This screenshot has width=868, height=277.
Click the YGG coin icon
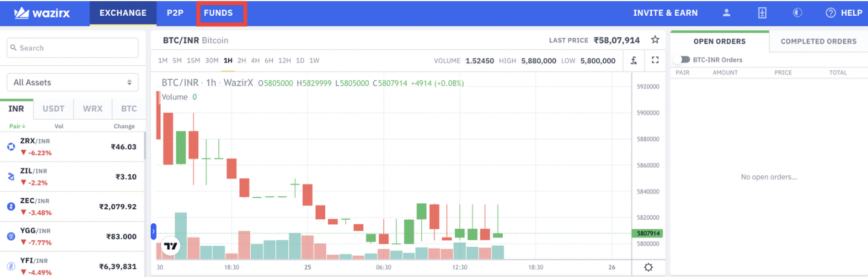tap(11, 236)
